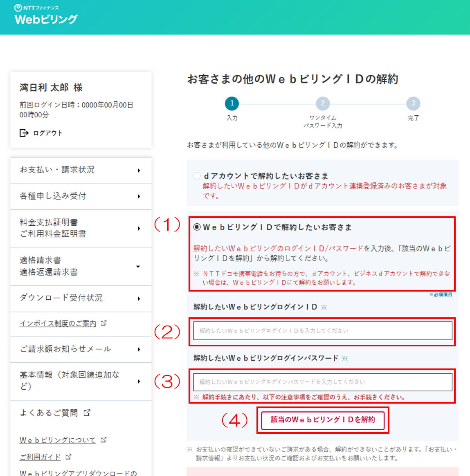Click the ※必須項目 note

click(x=441, y=294)
